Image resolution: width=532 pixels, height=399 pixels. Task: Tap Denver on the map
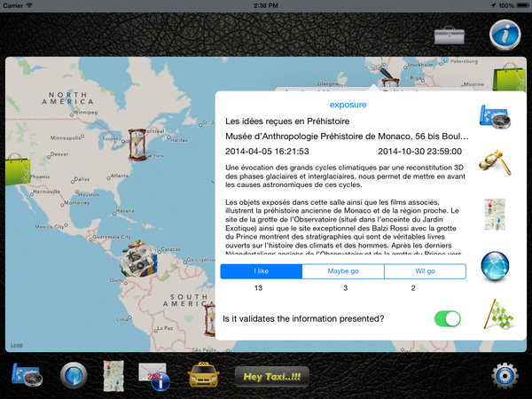click(x=59, y=154)
